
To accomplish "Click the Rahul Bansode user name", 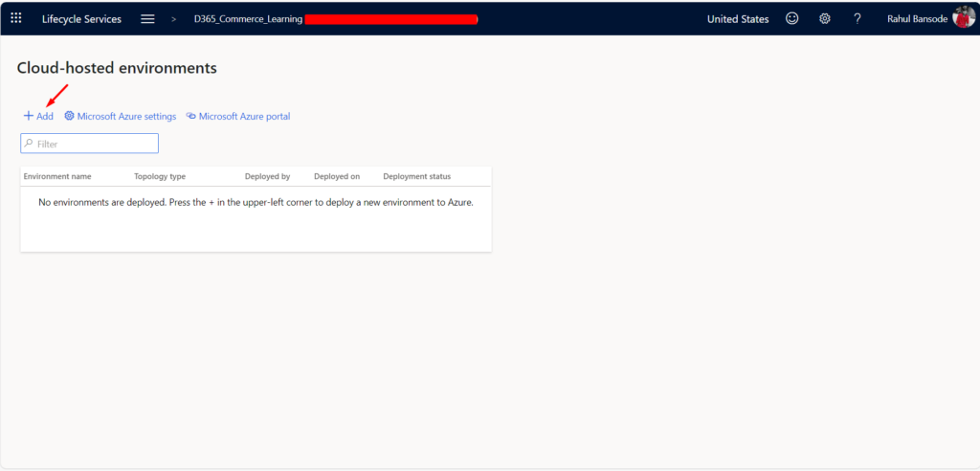I will coord(918,19).
